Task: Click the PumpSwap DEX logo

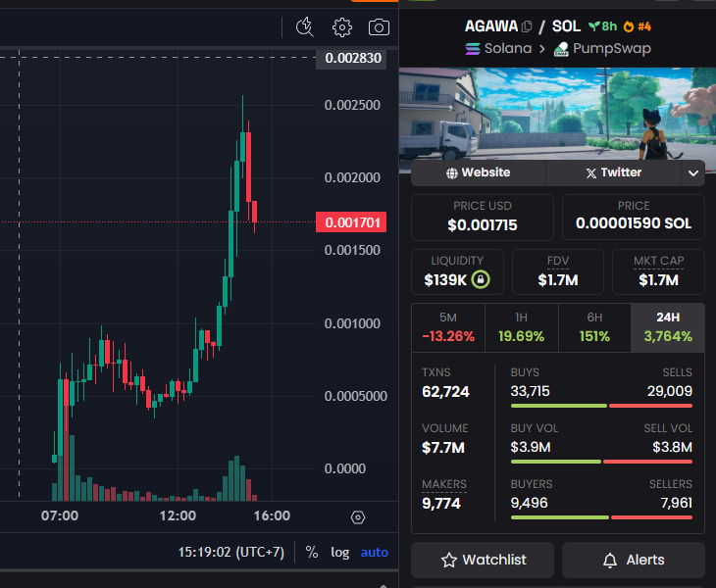Action: (561, 49)
